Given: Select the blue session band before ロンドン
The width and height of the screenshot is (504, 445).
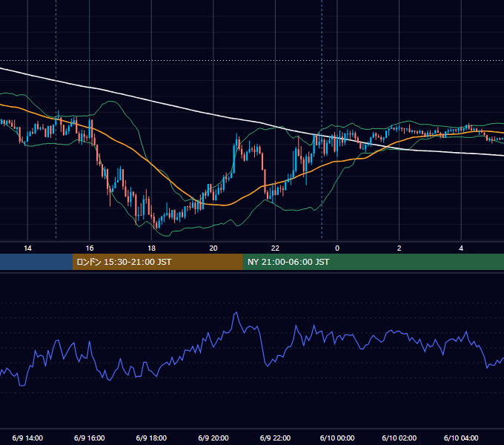Looking at the screenshot, I should tap(36, 262).
